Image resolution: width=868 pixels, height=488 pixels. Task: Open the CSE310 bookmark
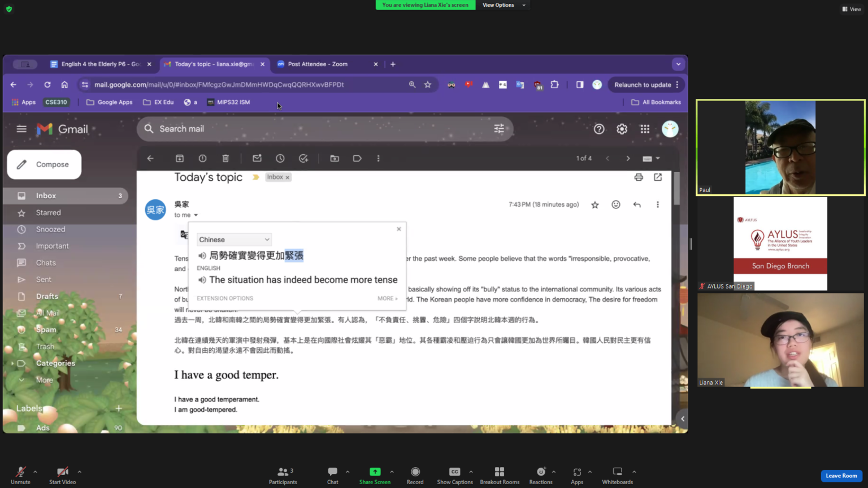point(56,102)
